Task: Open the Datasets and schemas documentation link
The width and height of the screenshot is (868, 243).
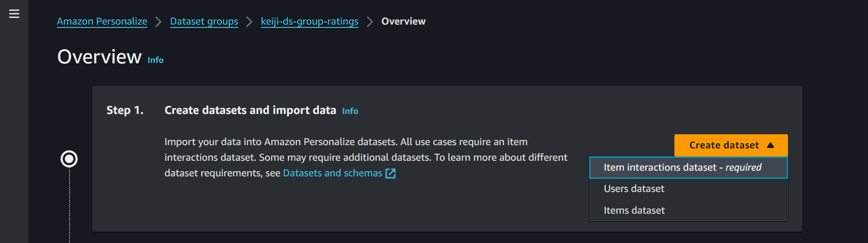Action: tap(332, 173)
